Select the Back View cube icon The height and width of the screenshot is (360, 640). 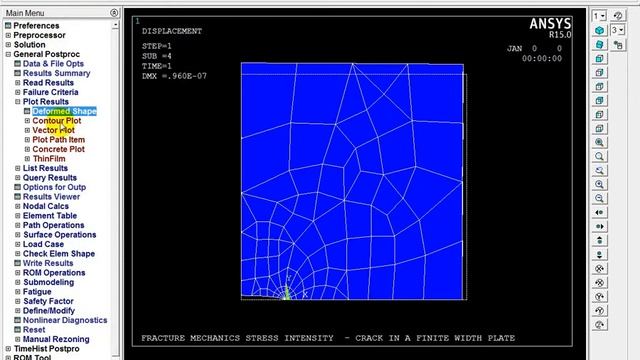599,100
